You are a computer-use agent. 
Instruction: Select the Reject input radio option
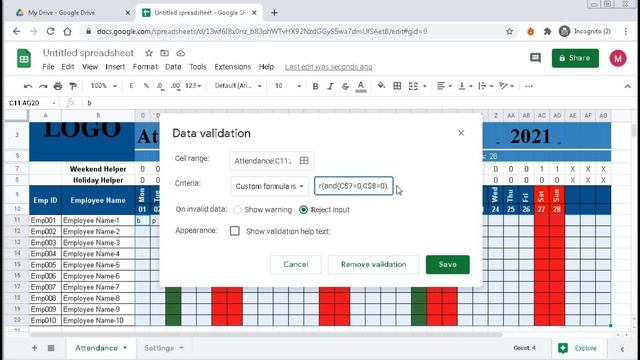click(303, 210)
